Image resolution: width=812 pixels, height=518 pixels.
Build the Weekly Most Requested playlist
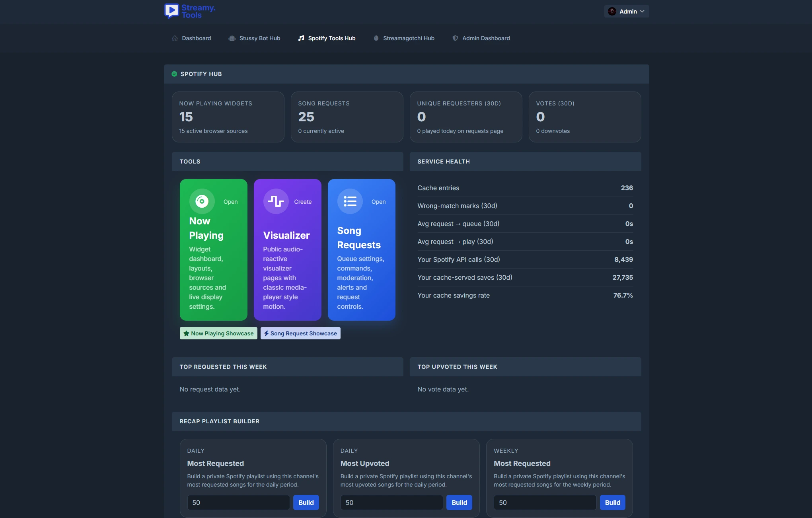[613, 502]
